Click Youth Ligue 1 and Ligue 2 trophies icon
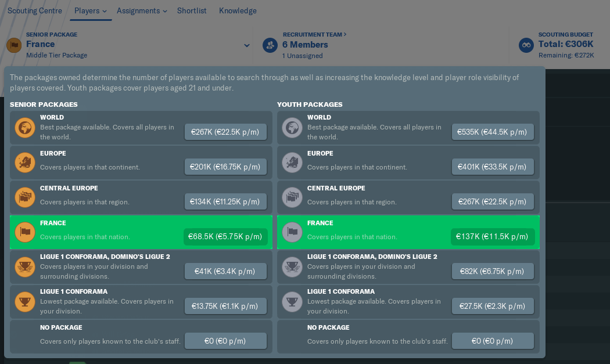The width and height of the screenshot is (610, 364). tap(292, 267)
